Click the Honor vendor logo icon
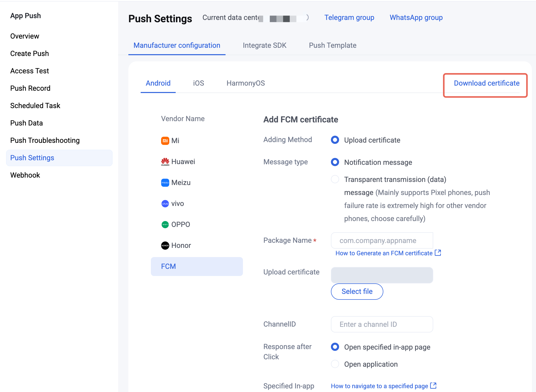This screenshot has width=536, height=392. point(165,245)
